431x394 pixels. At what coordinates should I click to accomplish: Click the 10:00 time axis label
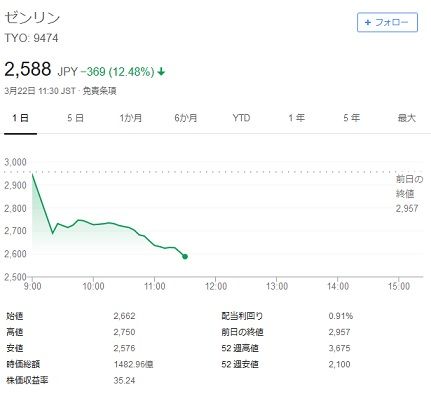click(x=94, y=286)
